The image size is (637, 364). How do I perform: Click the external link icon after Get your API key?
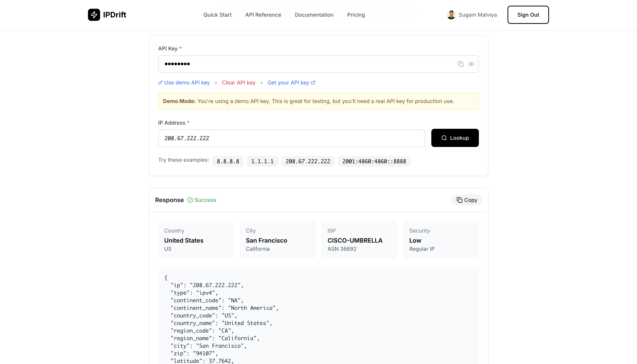coord(313,83)
